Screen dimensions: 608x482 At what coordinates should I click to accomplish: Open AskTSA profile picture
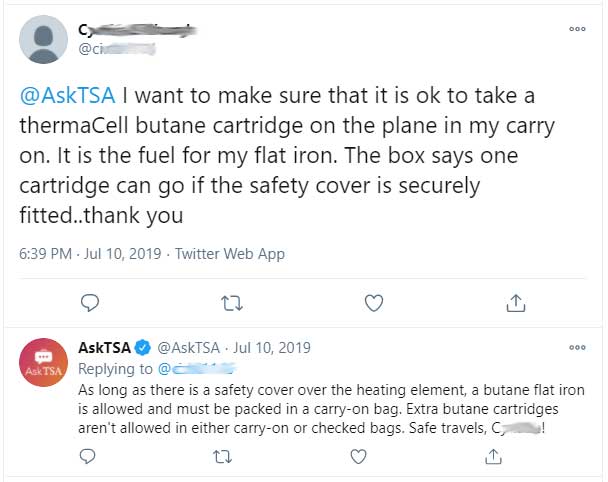[43, 362]
